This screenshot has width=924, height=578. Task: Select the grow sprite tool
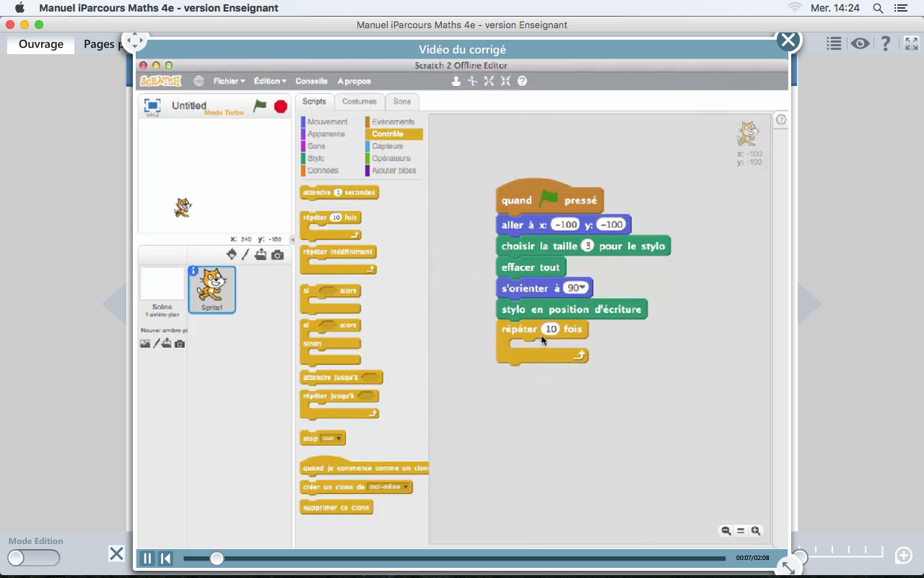click(x=489, y=81)
